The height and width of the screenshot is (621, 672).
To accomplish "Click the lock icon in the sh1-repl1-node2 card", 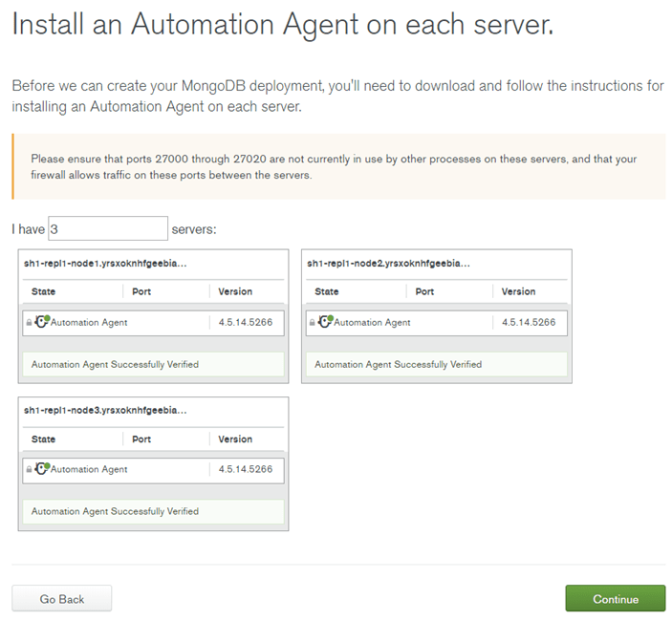I will pos(312,323).
